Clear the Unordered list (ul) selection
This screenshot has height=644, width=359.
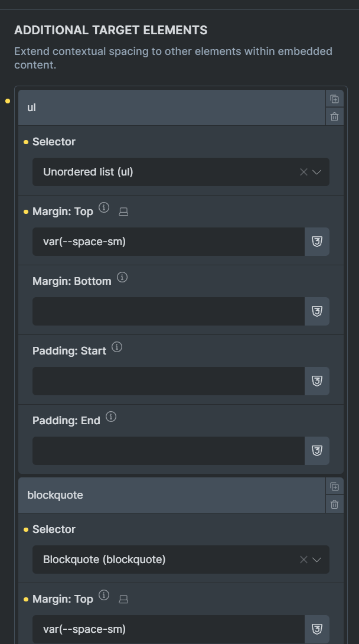[303, 172]
